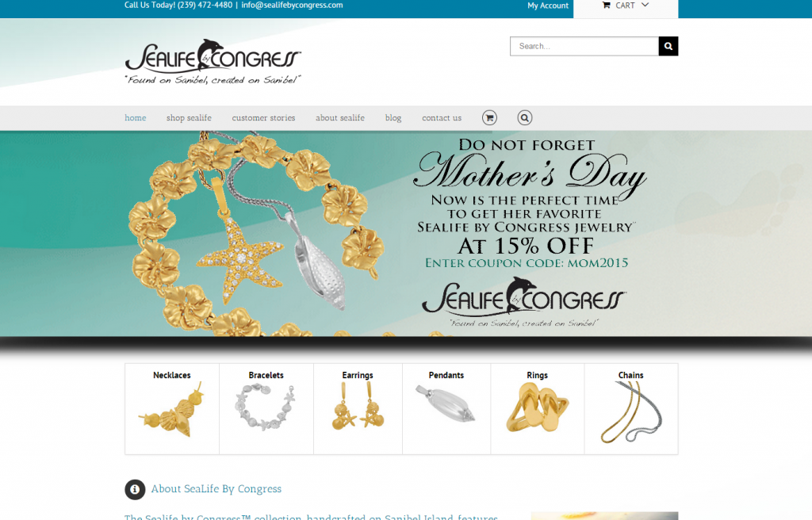Open the about sealife menu item
Image resolution: width=812 pixels, height=520 pixels.
pyautogui.click(x=340, y=118)
